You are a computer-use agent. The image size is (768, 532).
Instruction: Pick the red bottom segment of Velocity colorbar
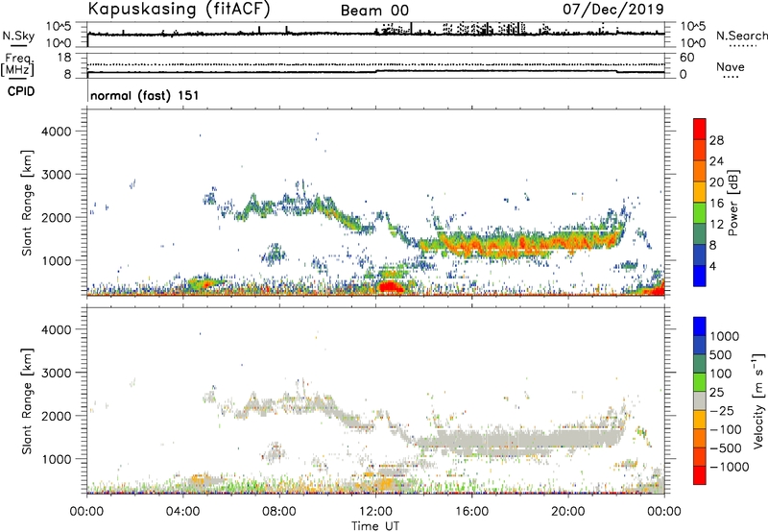699,475
